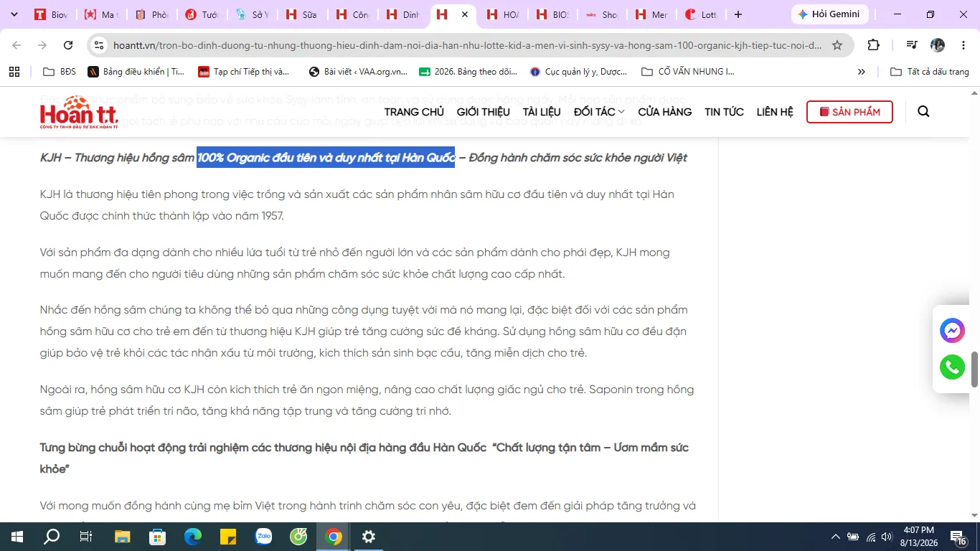Bookmark this page with the star icon

click(837, 45)
